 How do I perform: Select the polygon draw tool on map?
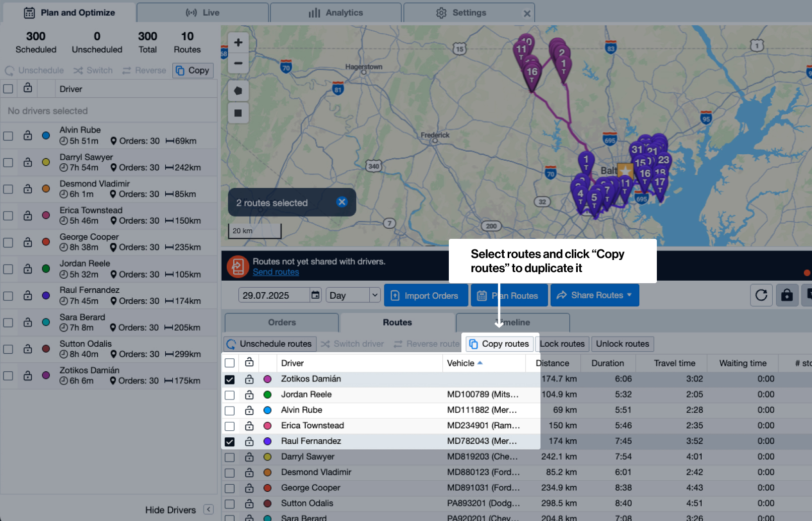[x=238, y=91]
